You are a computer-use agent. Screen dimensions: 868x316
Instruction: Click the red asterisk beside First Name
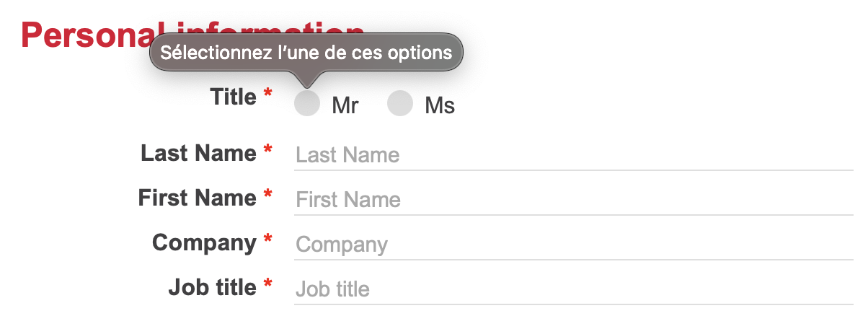coord(268,196)
